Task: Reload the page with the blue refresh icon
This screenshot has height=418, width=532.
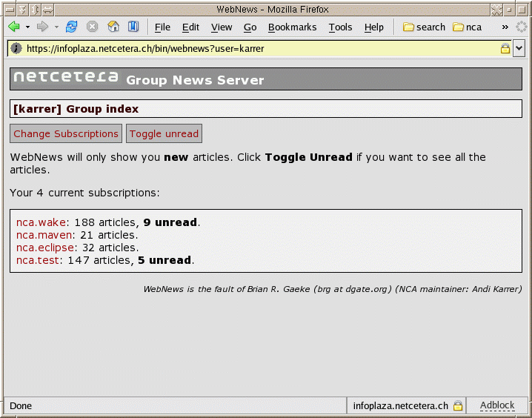Action: coord(72,27)
